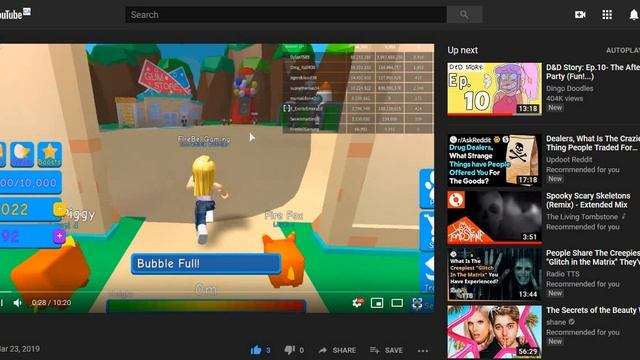Open the D&D Story: Ep.10 video title
The image size is (640, 360).
[x=593, y=72]
